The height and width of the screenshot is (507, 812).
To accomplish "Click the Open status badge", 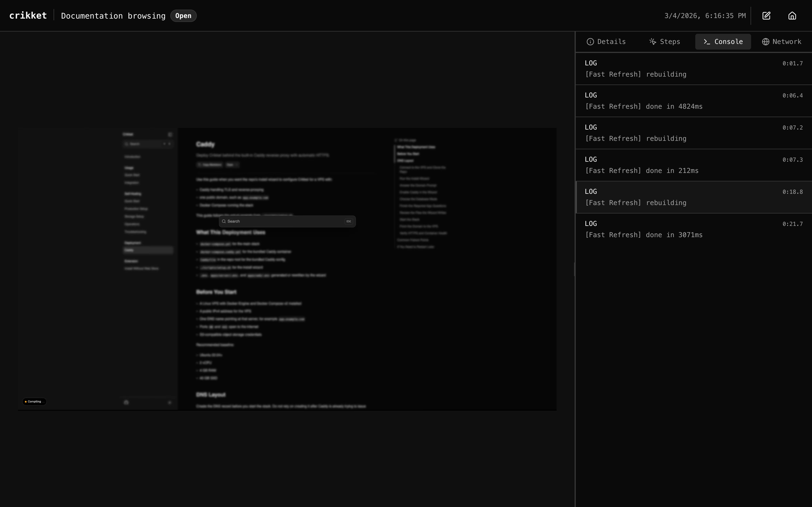I will (x=183, y=16).
